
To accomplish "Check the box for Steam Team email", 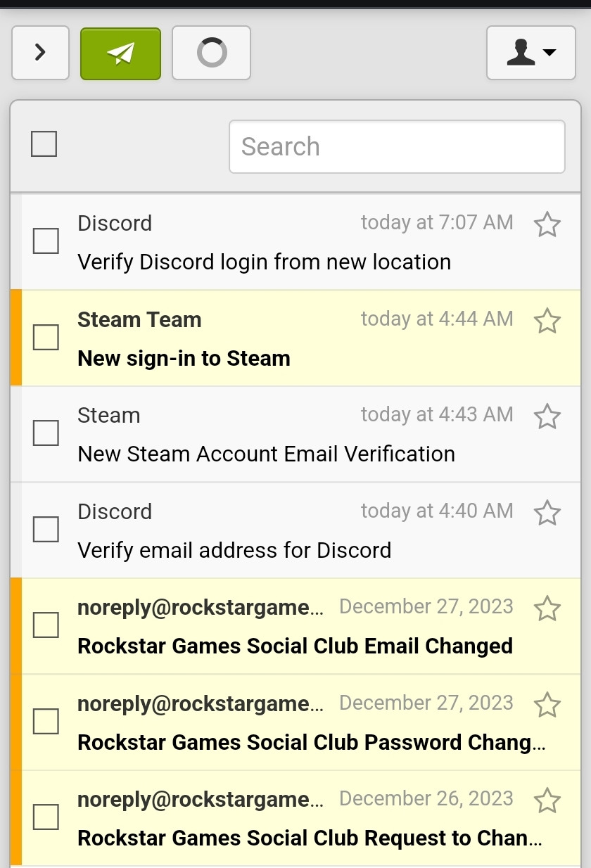I will pos(46,338).
